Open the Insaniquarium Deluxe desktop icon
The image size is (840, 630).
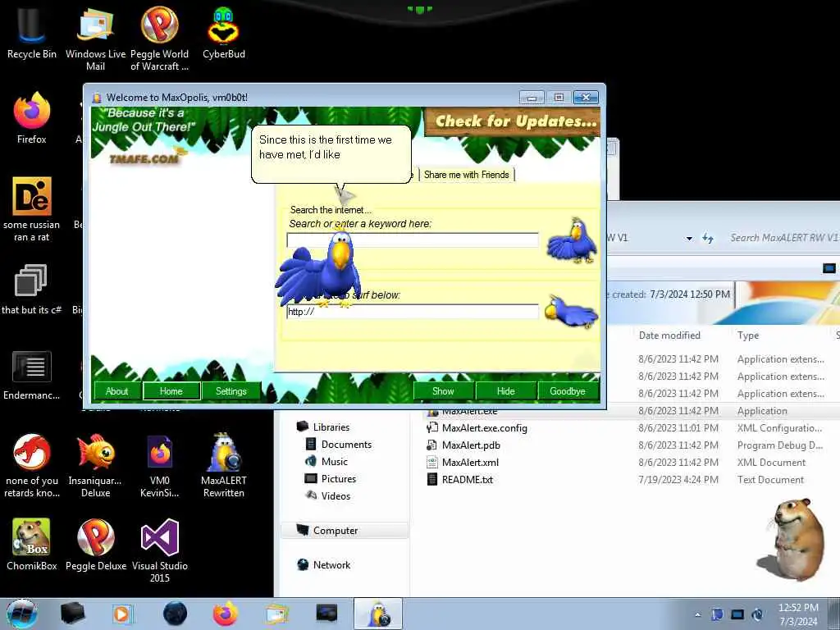pos(95,465)
